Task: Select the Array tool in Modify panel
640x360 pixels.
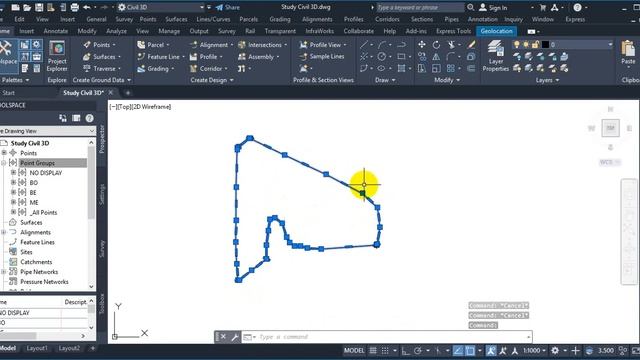Action: point(451,69)
